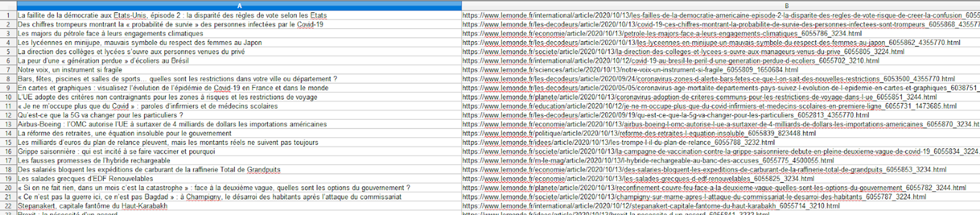Screen dimensions: 980x215
Task: Click URL cell 'coronavirus-adoption-de-criteres-communs'
Action: 721,97
